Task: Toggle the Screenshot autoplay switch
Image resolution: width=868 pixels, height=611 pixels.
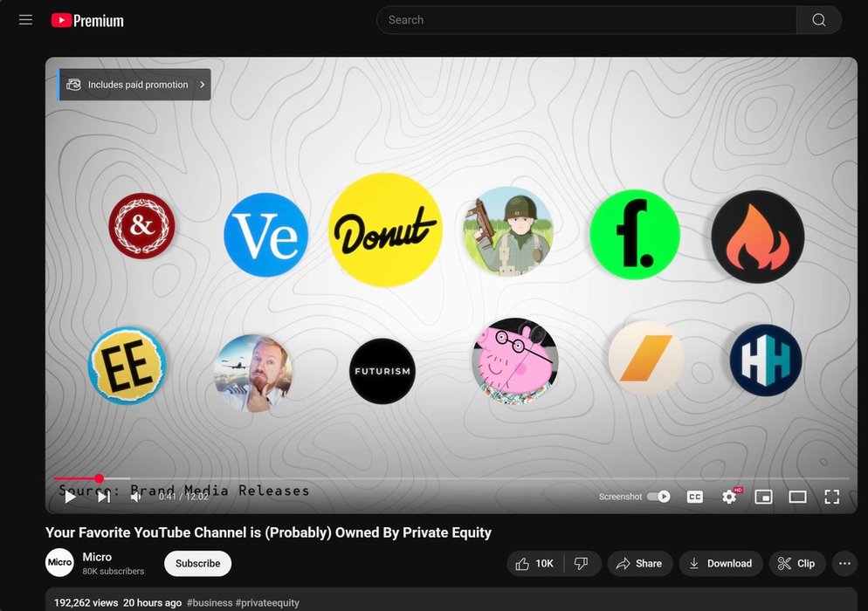Action: click(x=658, y=497)
